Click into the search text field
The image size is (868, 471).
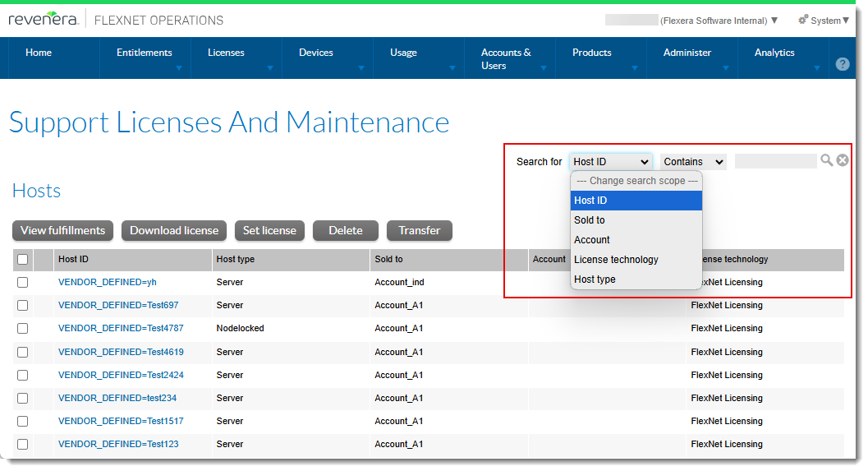[x=775, y=162]
